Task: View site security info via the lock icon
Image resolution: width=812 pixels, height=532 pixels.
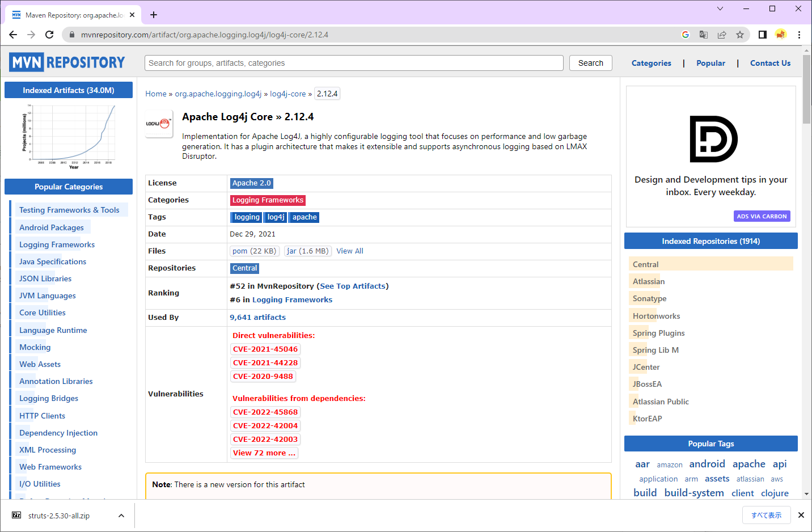Action: 71,35
